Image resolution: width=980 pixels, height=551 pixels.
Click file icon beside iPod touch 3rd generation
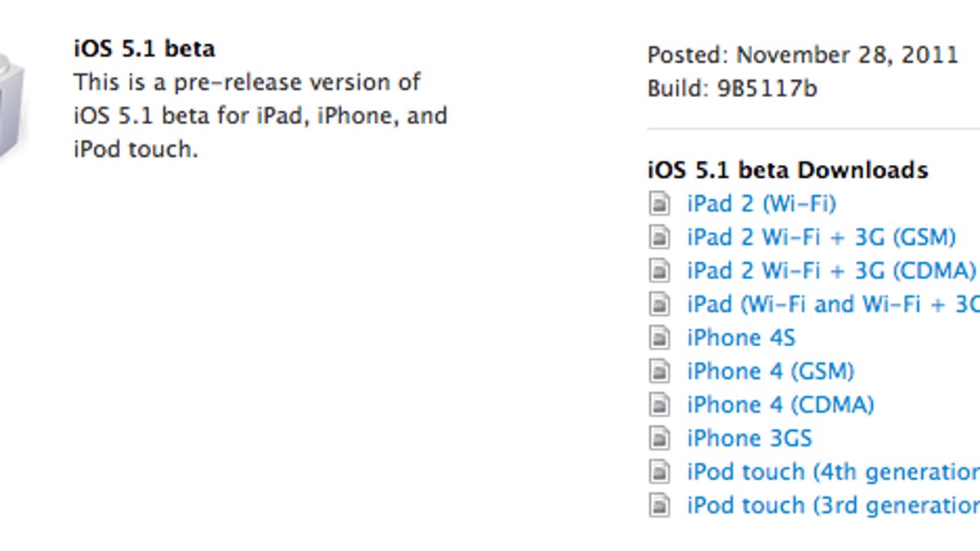[x=659, y=505]
